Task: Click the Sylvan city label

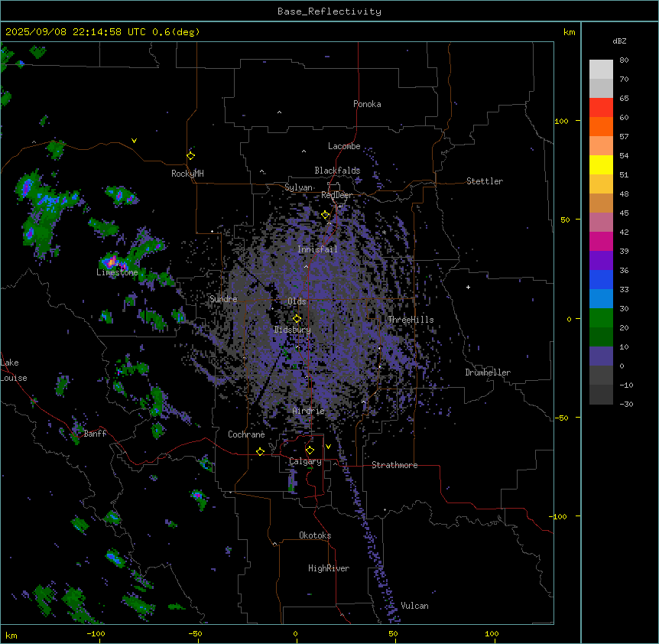Action: click(x=298, y=187)
